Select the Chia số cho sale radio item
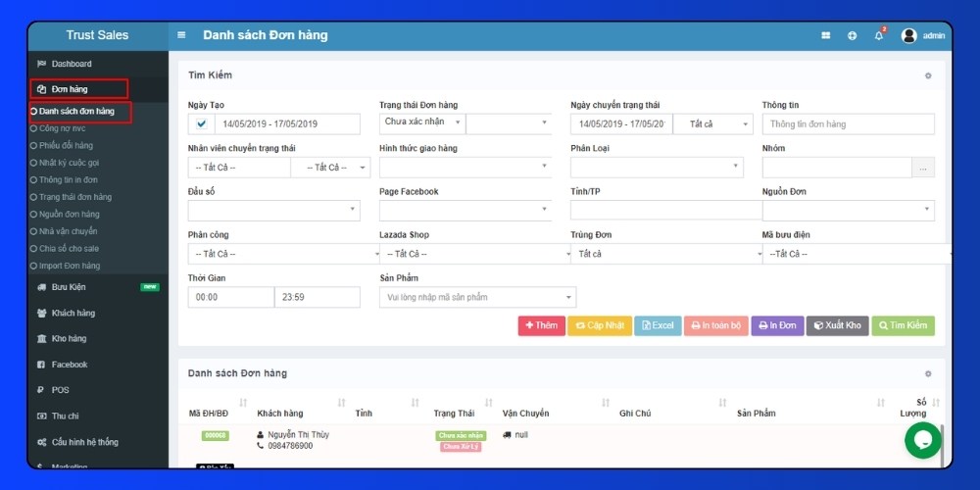The width and height of the screenshot is (980, 490). [64, 249]
